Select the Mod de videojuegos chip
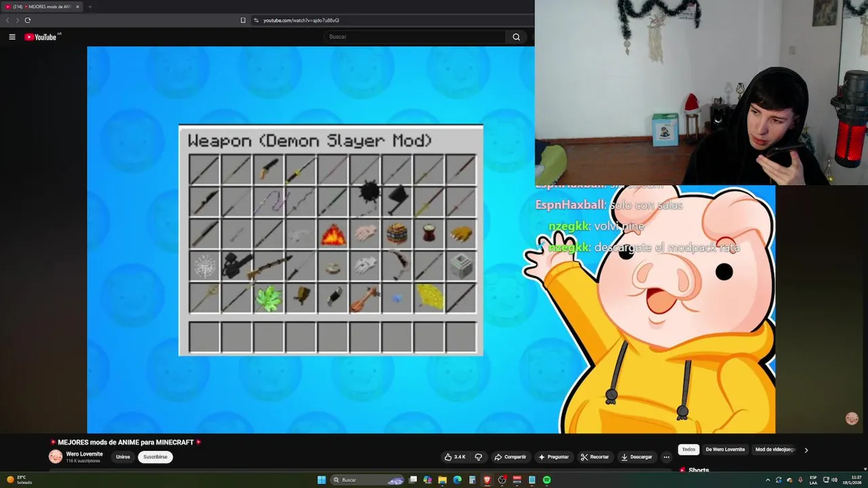 pos(775,449)
